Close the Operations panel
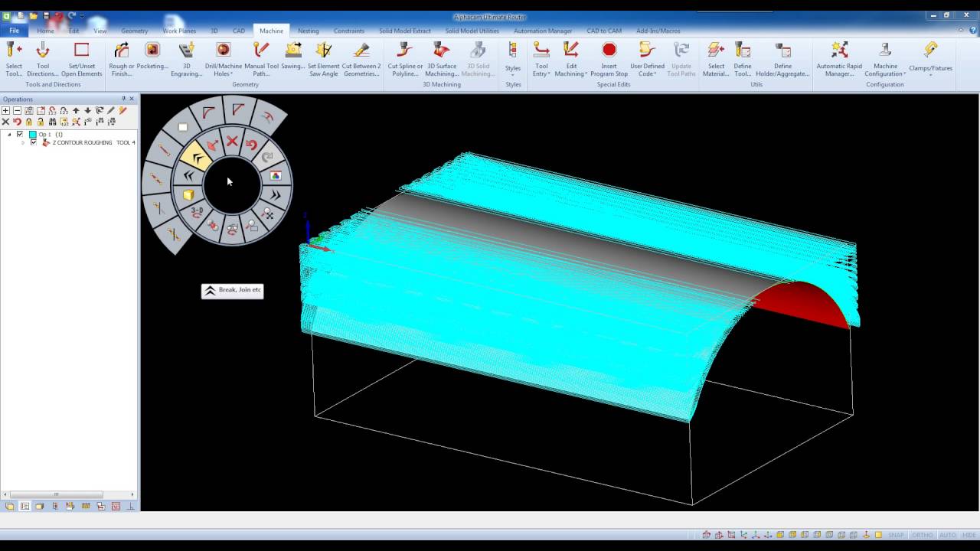Viewport: 980px width, 551px height. point(132,99)
